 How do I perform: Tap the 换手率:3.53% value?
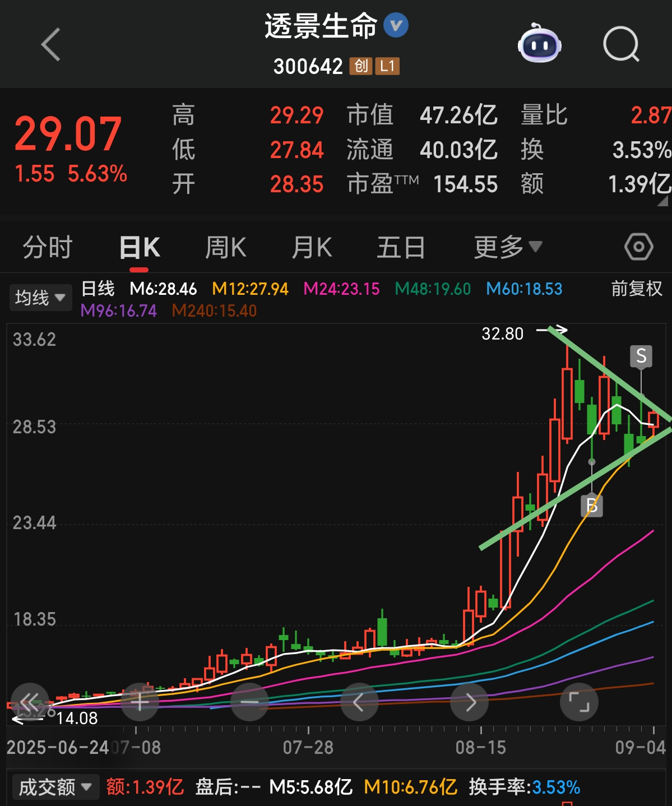525,787
